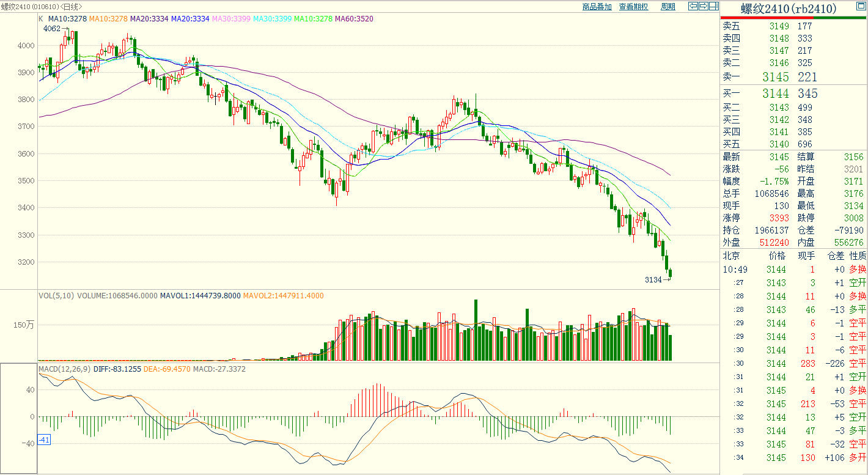Select DEA:-69.4570 value
Viewport: 868px width, 475px height.
(x=168, y=369)
